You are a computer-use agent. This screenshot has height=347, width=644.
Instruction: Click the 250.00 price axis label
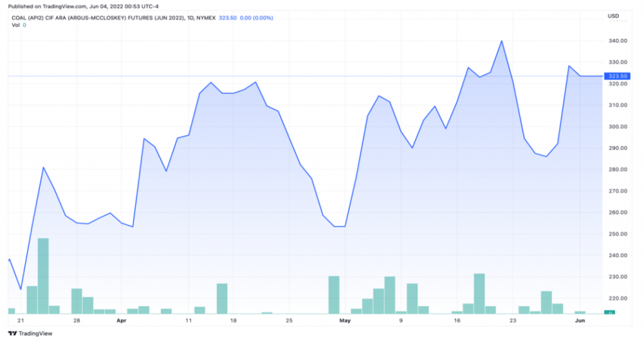(618, 234)
